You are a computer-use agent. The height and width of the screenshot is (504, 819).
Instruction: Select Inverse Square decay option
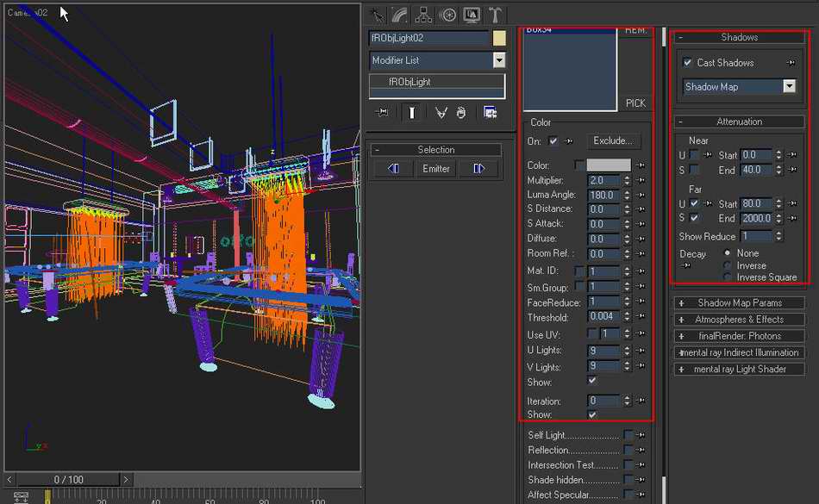click(x=728, y=277)
